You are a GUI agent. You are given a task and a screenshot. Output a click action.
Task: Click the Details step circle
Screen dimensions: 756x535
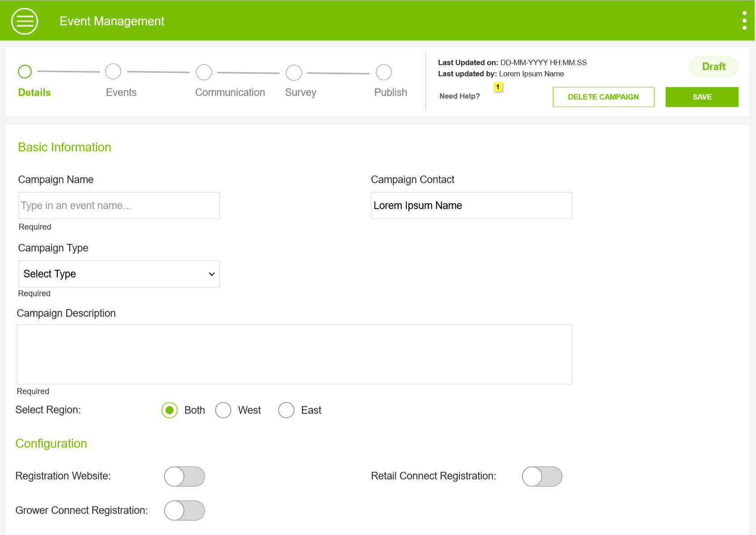click(x=25, y=72)
